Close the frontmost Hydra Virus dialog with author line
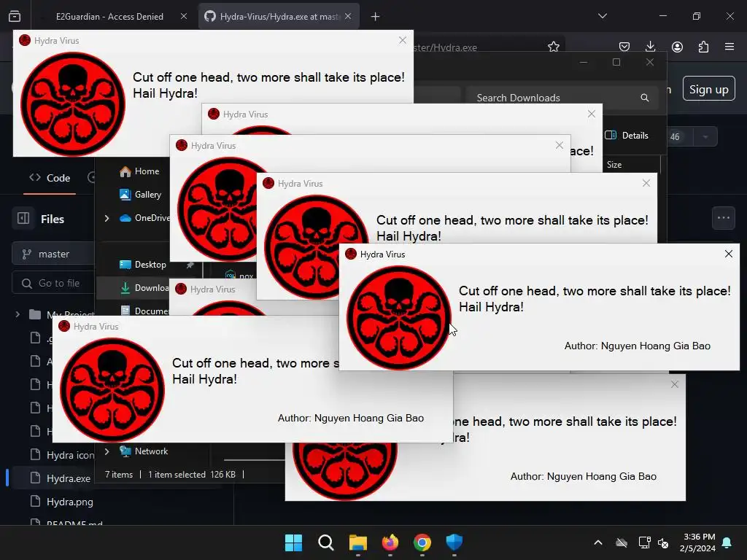Image resolution: width=747 pixels, height=560 pixels. 729,254
